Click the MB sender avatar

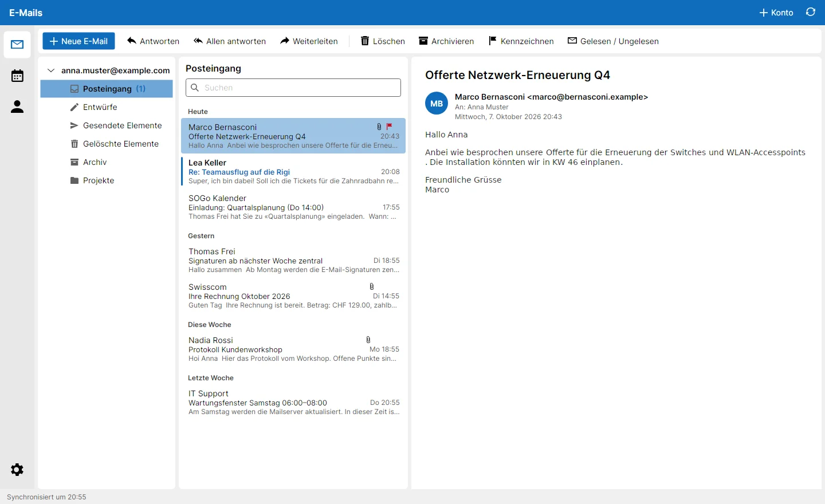pos(437,104)
